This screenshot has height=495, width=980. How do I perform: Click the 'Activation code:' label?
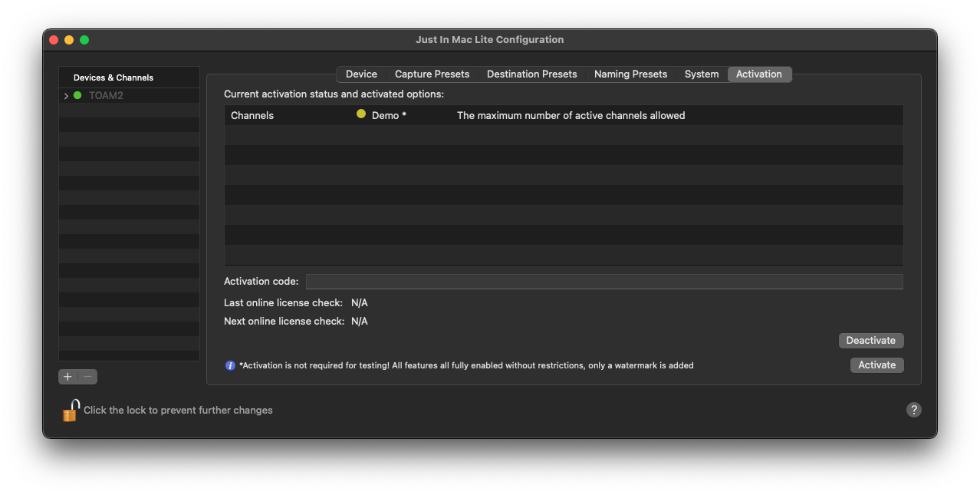coord(261,282)
